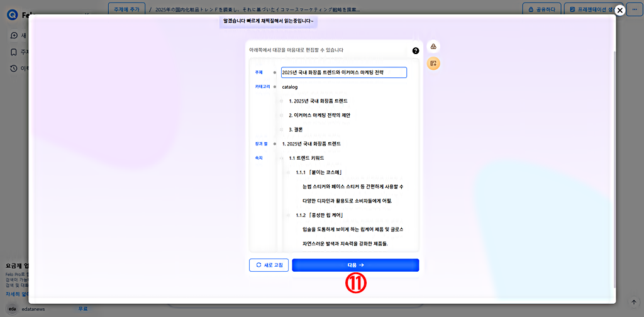Click the line starting 입술을 도톰하게 보이게 하는
This screenshot has width=644, height=317.
tap(353, 229)
